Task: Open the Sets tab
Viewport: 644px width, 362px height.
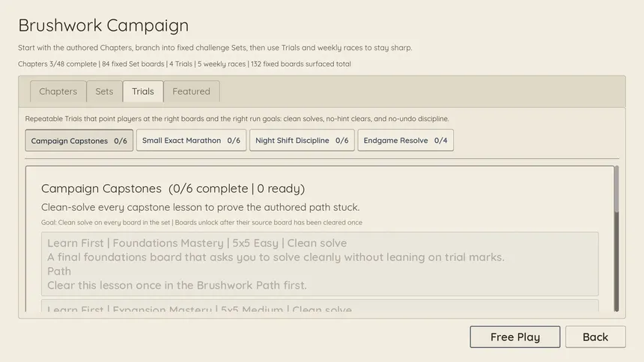Action: click(104, 91)
